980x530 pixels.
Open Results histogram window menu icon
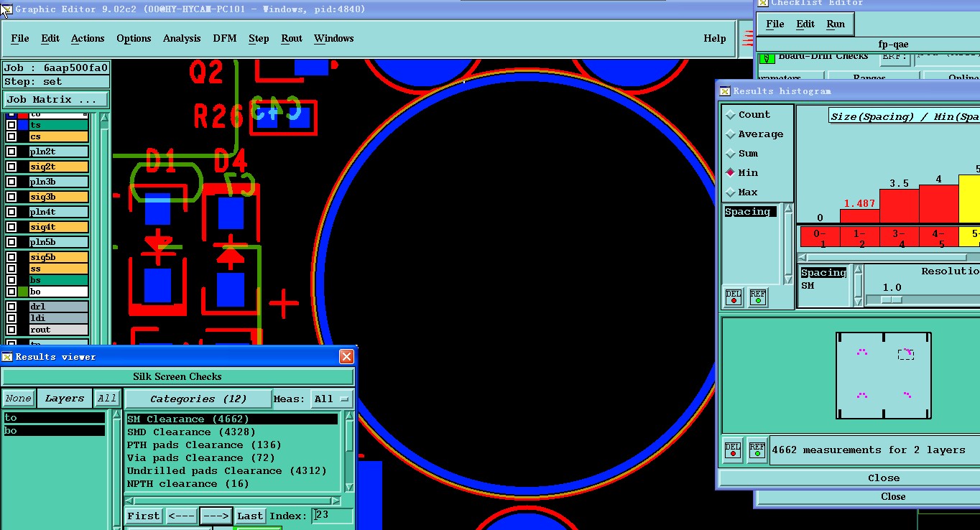click(725, 91)
